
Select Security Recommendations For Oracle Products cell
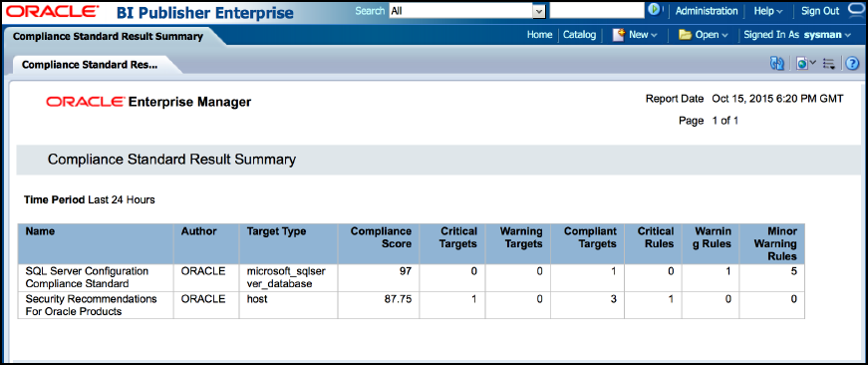96,305
